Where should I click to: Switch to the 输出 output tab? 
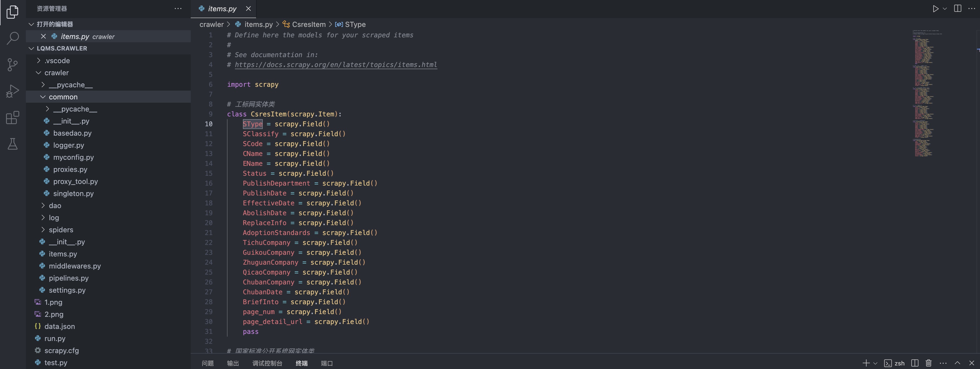pos(233,363)
